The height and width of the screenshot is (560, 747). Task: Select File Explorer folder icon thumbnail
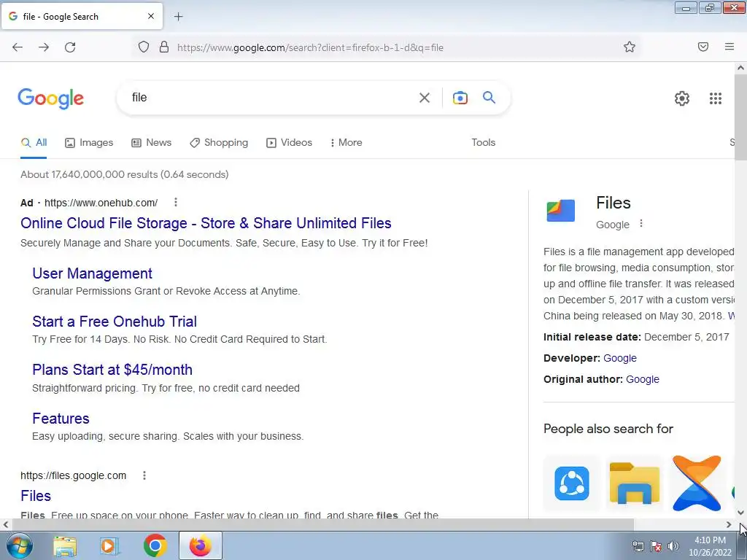pos(635,483)
